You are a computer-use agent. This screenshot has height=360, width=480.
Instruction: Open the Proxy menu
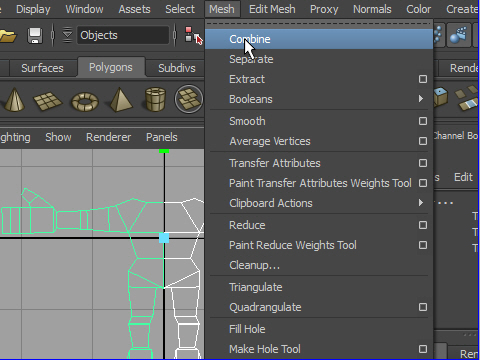coord(324,9)
